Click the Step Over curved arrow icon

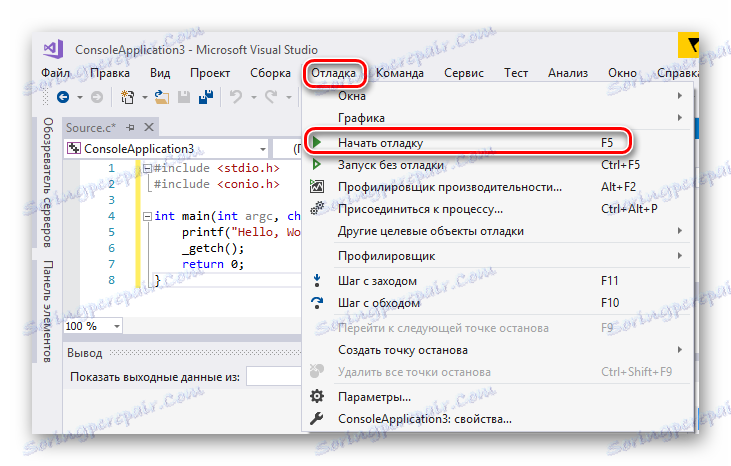317,303
